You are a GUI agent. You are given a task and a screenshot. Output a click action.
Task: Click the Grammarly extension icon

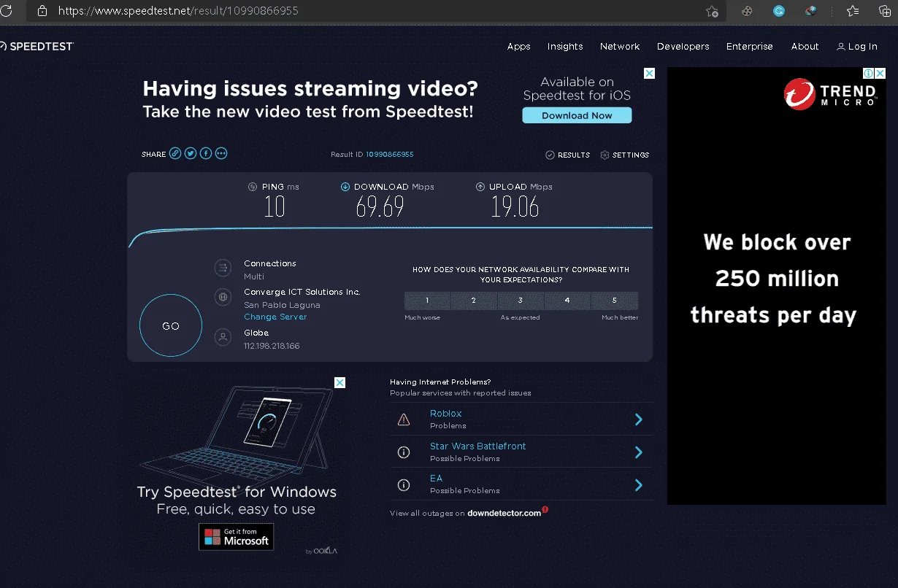pyautogui.click(x=779, y=11)
